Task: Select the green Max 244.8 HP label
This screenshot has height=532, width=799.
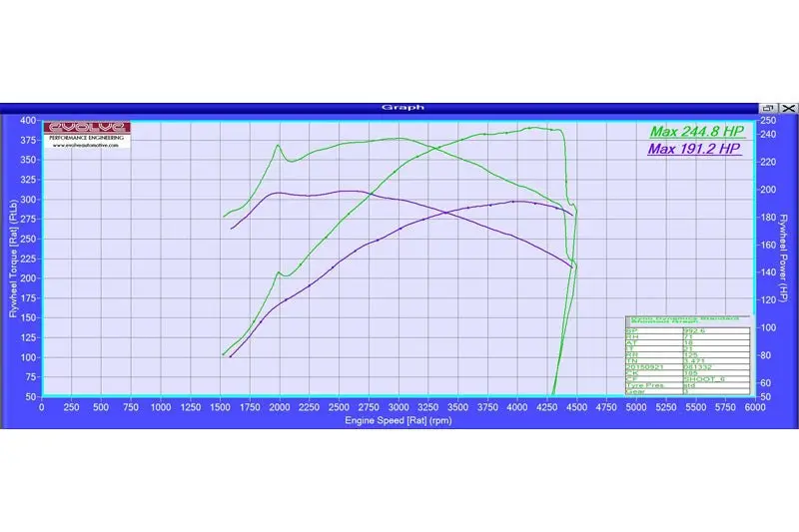Action: pos(697,132)
